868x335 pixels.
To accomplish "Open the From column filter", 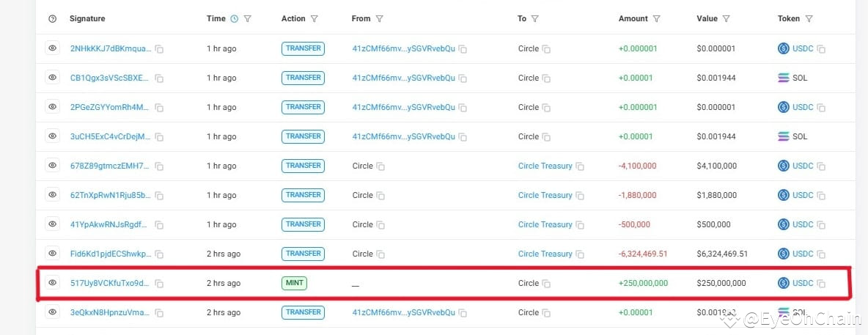I will [380, 19].
